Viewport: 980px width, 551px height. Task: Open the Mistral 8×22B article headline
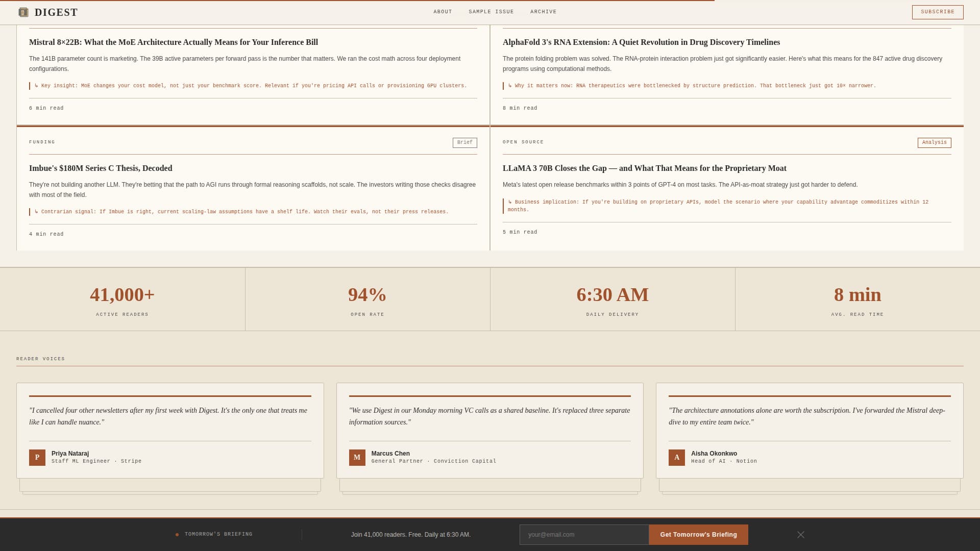[x=174, y=42]
